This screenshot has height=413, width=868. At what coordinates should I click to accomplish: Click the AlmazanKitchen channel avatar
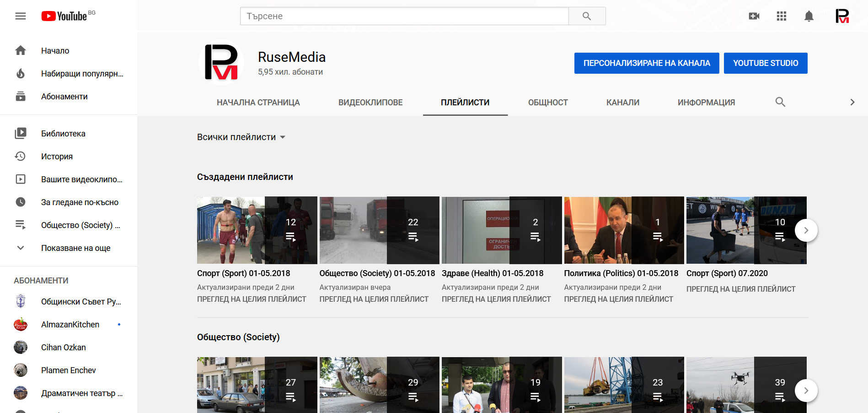[21, 324]
